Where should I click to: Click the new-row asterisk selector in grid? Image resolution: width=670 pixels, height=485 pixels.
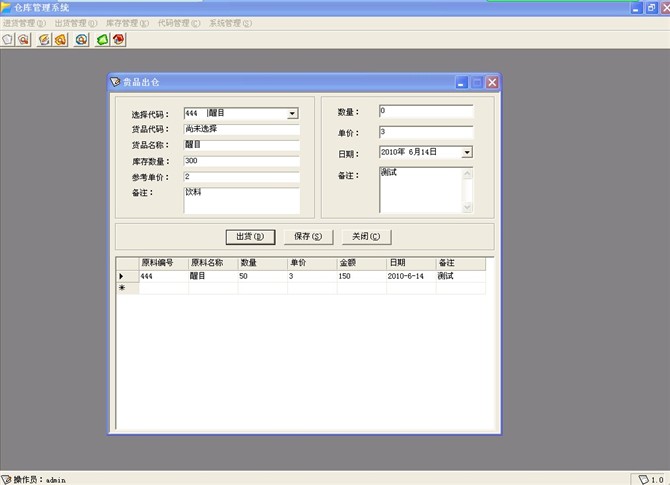tap(127, 288)
